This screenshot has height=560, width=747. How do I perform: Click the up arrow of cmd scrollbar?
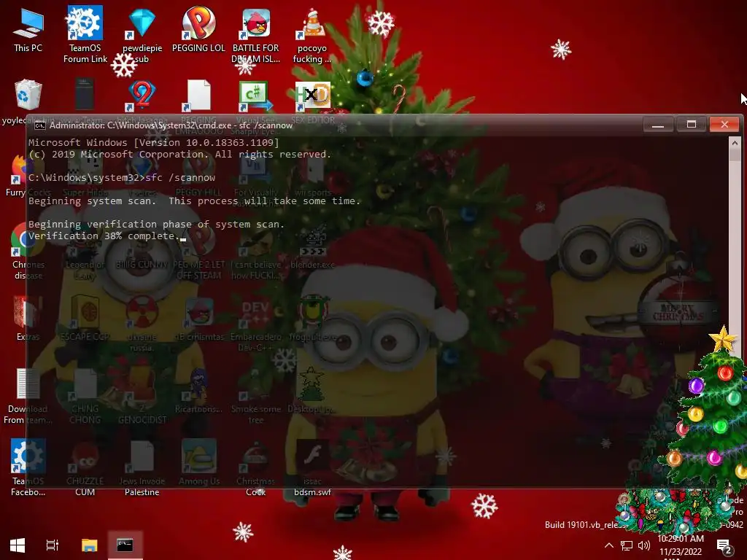[x=735, y=142]
